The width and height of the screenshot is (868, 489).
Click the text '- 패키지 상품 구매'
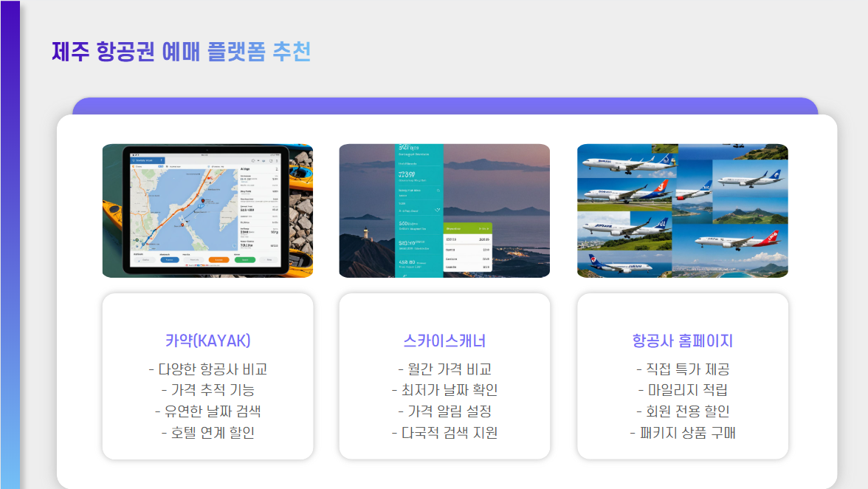(683, 433)
